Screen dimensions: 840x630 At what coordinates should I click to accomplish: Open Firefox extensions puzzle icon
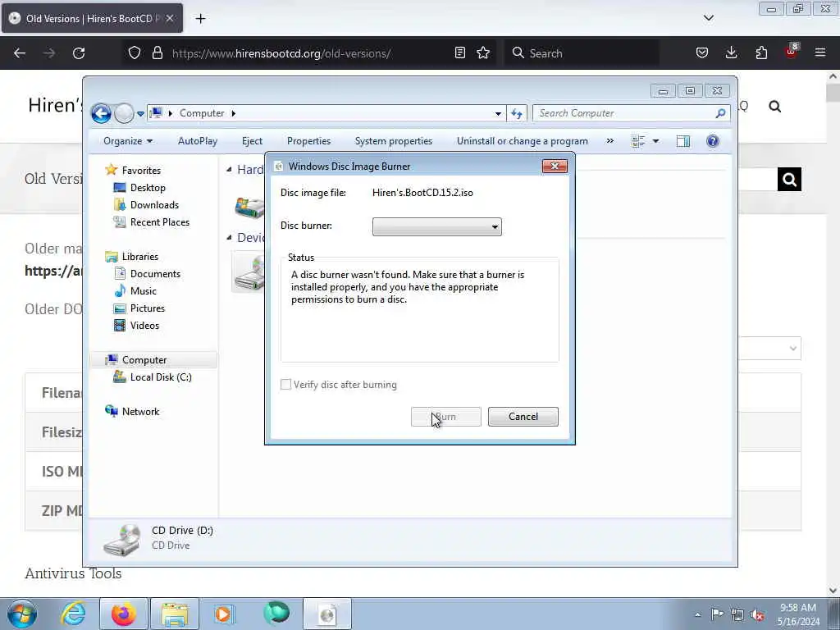(761, 52)
